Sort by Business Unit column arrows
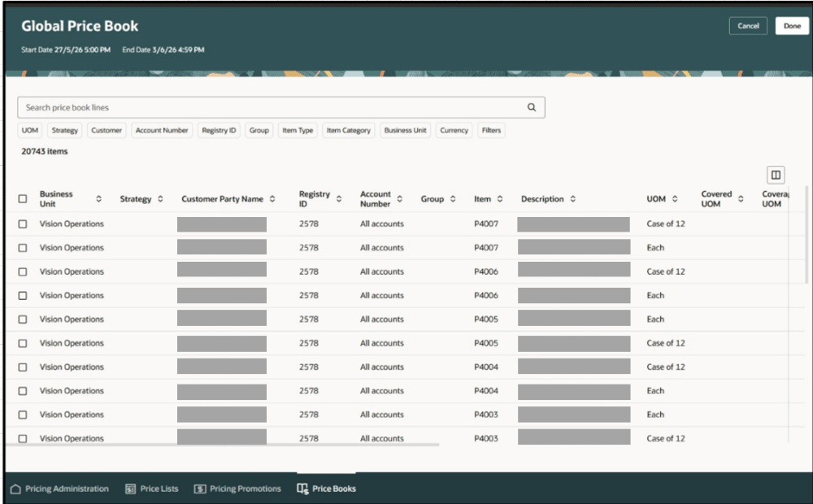 point(98,198)
